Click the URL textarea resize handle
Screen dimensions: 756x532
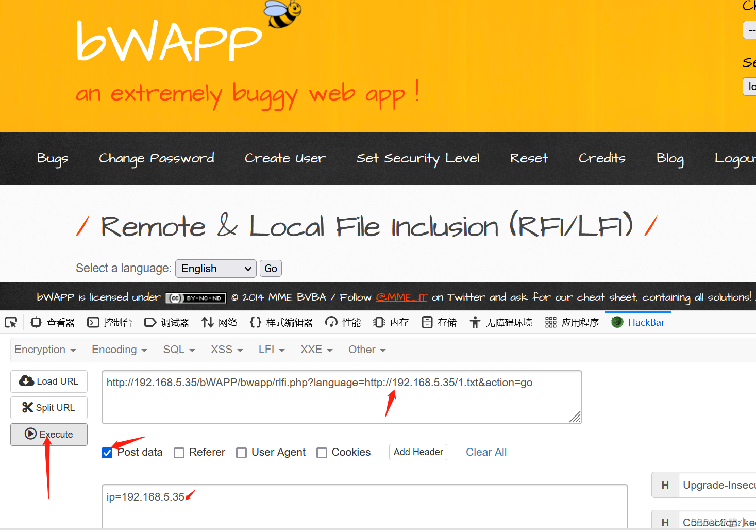click(x=575, y=417)
